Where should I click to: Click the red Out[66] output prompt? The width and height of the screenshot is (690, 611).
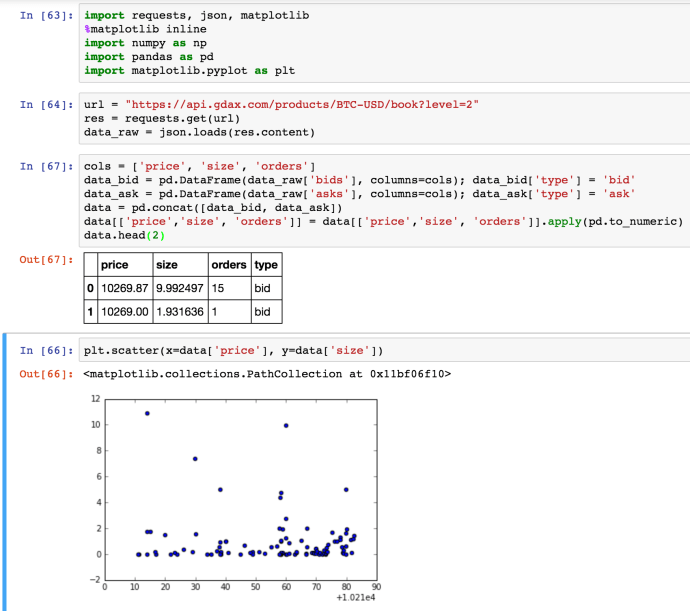pos(46,374)
